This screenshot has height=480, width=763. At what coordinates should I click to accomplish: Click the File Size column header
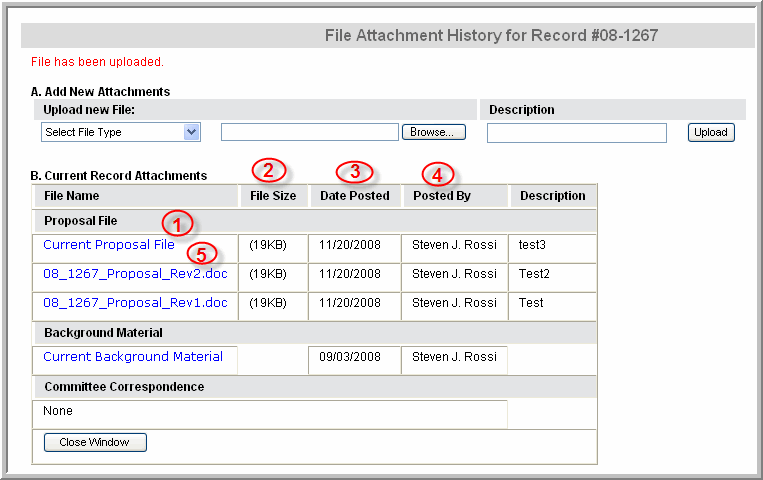[x=273, y=196]
